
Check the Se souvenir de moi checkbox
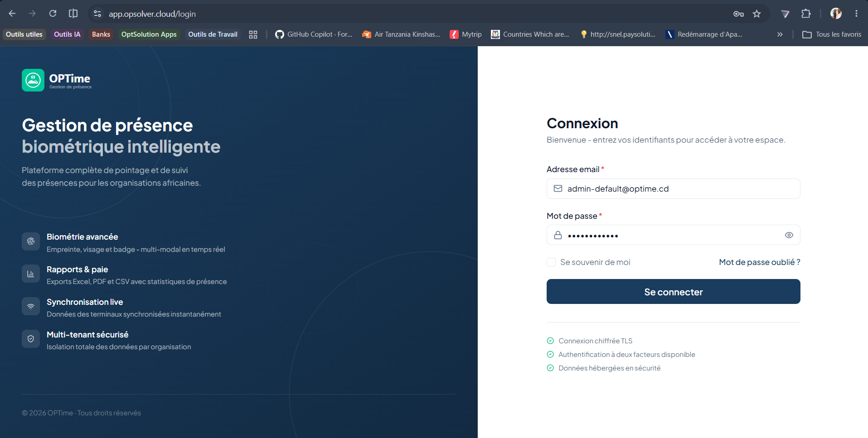pyautogui.click(x=551, y=262)
